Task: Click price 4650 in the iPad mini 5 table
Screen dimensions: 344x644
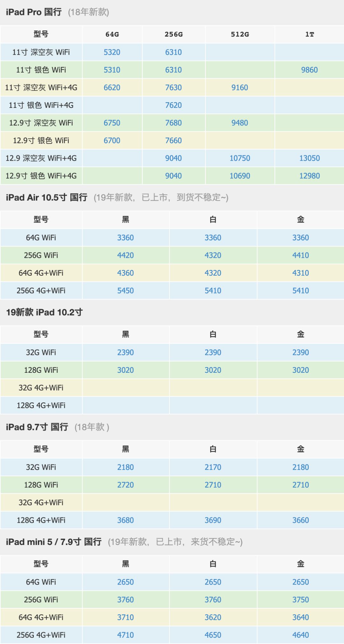Action: 213,635
